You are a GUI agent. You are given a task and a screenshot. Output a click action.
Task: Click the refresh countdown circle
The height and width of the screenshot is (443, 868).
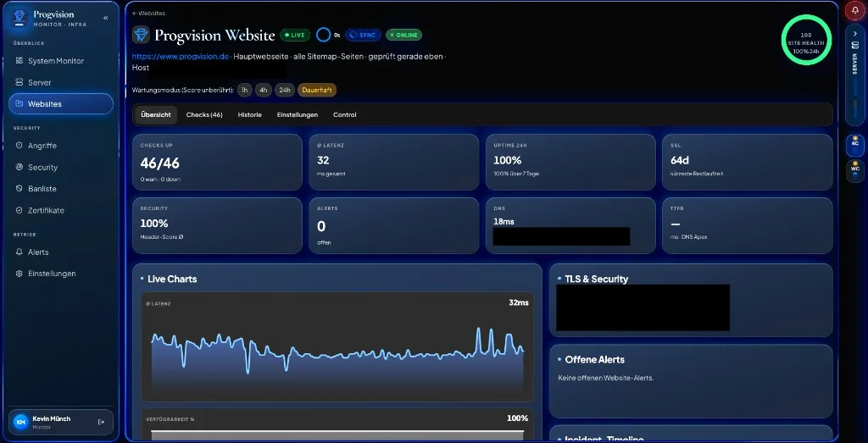(x=323, y=35)
